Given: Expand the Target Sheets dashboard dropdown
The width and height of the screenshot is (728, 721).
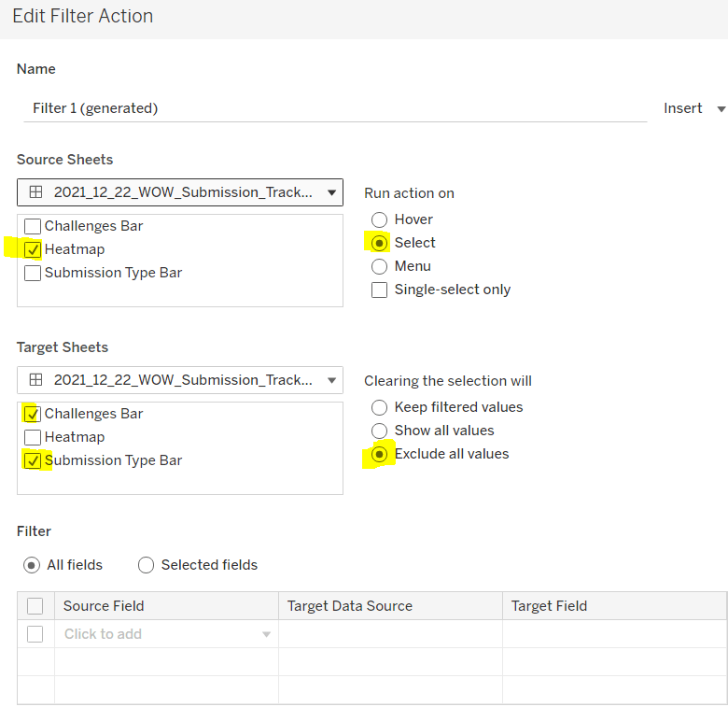Looking at the screenshot, I should click(332, 380).
